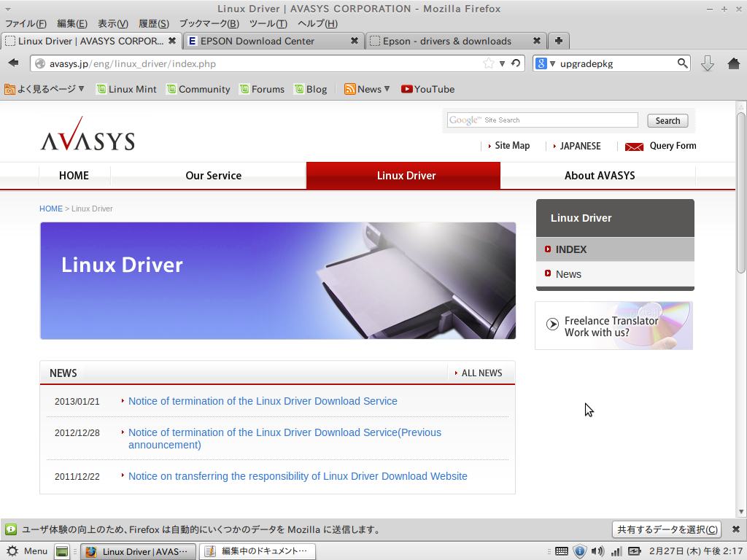Click the site Search button
747x560 pixels.
pyautogui.click(x=667, y=120)
